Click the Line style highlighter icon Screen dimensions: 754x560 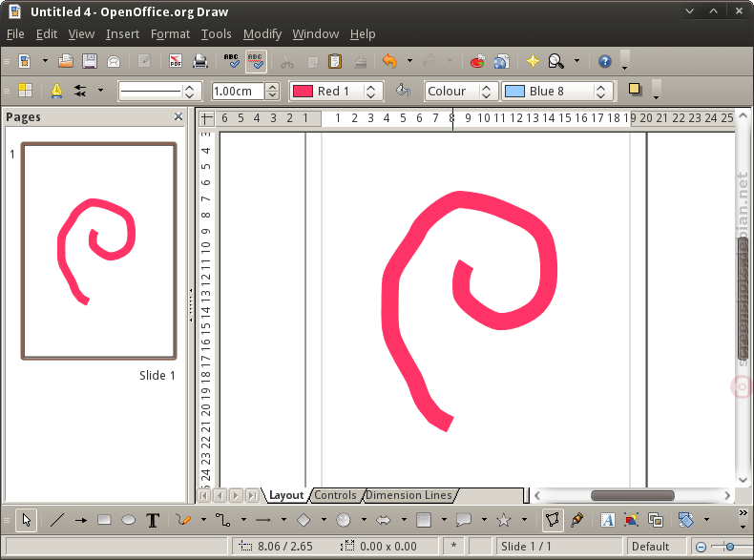click(56, 91)
